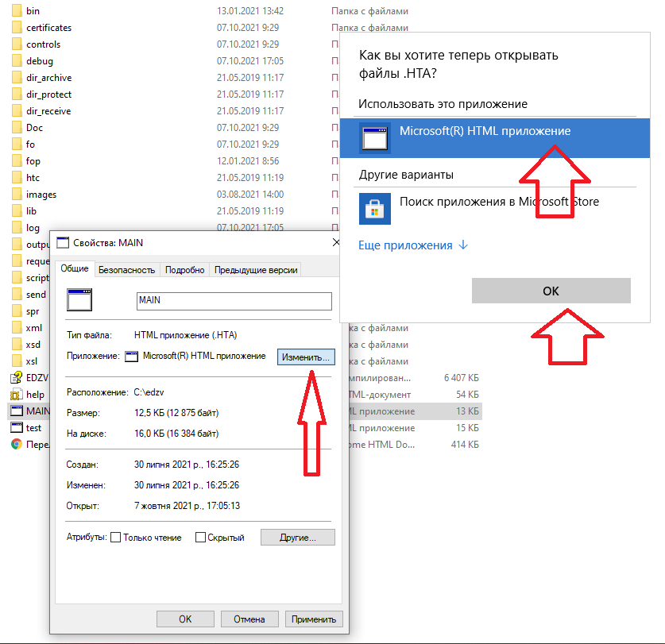Click the EDZV application file icon
Screen dimensions: 665x644
click(16, 378)
